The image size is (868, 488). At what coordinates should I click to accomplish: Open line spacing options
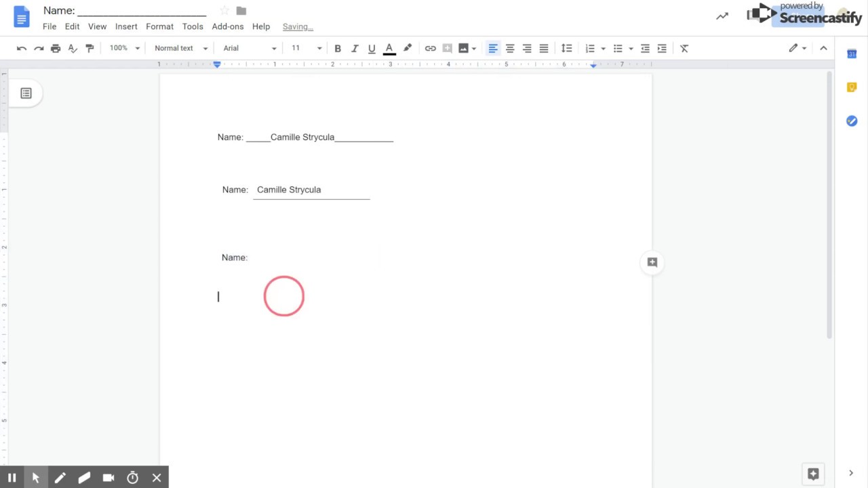(567, 48)
